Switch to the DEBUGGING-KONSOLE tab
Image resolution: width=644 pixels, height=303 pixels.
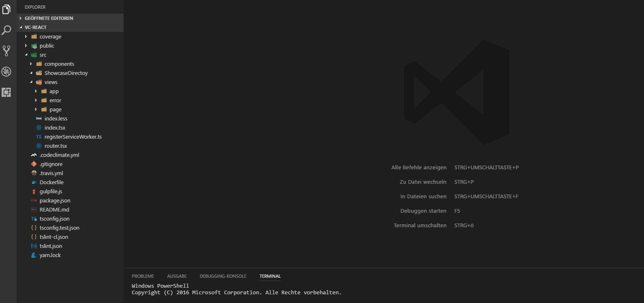(x=223, y=276)
